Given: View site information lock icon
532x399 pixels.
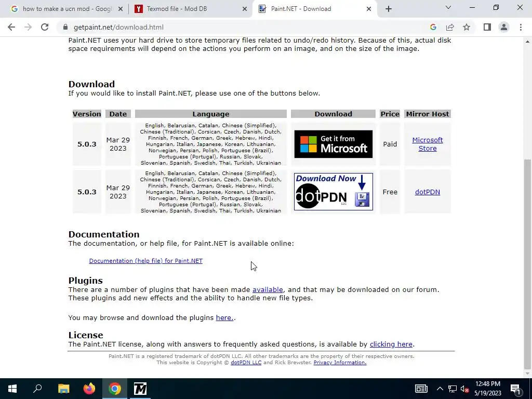Looking at the screenshot, I should [x=65, y=27].
